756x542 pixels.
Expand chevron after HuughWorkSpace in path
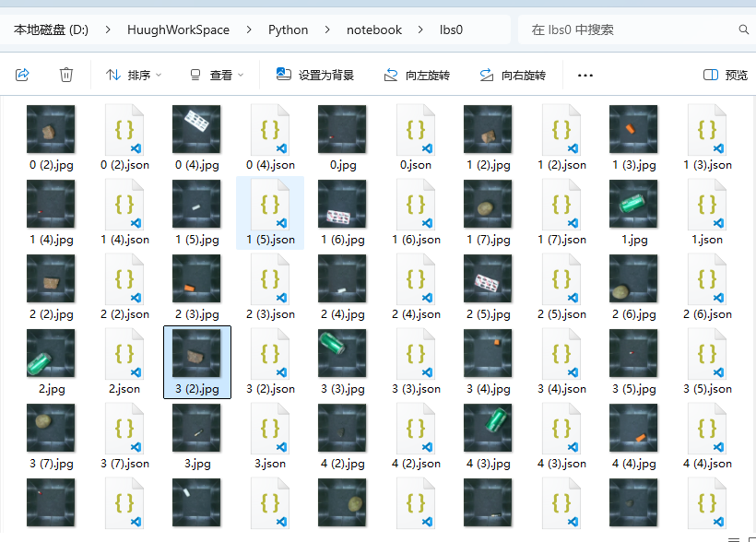[249, 29]
